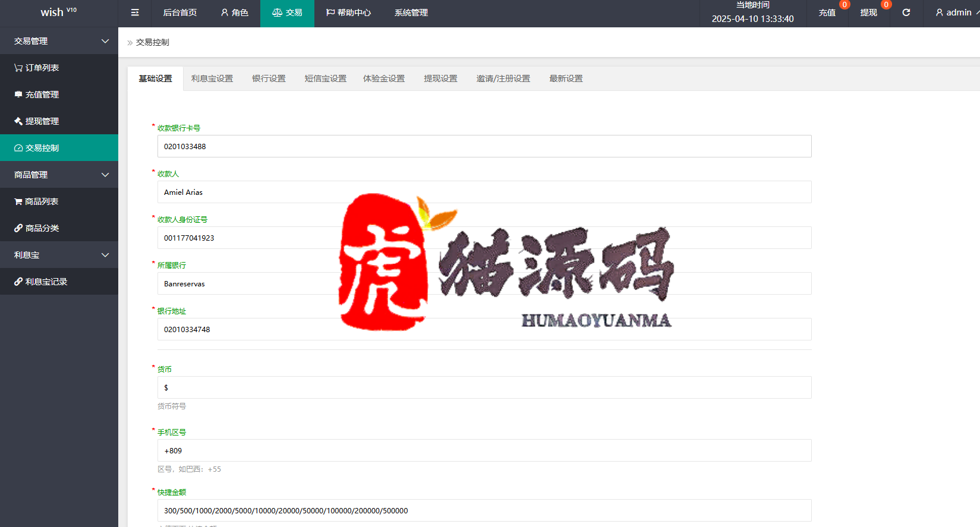The width and height of the screenshot is (980, 527).
Task: Switch to the 短信宝设置 tab
Action: pyautogui.click(x=326, y=78)
